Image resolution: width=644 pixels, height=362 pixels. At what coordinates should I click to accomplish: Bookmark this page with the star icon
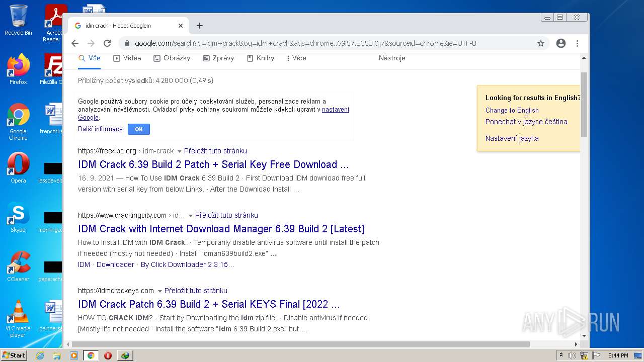541,43
